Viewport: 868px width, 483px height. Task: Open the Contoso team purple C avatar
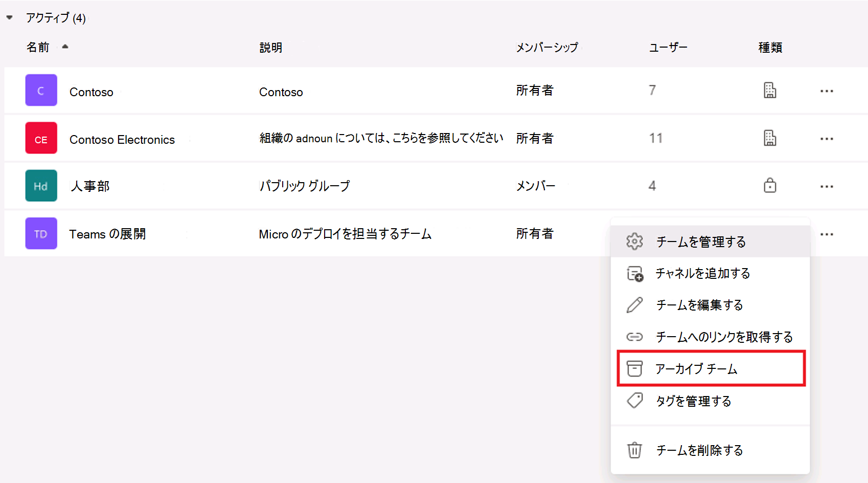pos(41,91)
